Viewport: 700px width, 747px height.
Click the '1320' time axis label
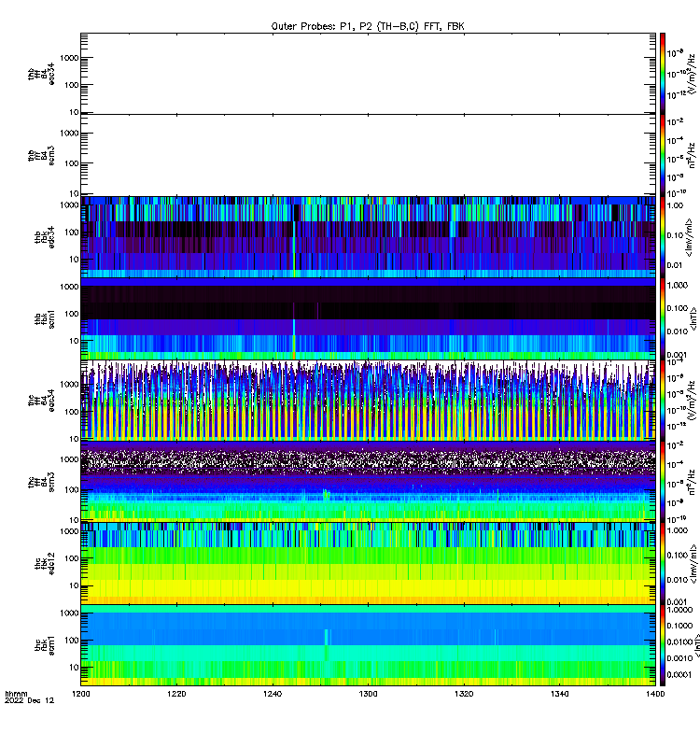(464, 694)
